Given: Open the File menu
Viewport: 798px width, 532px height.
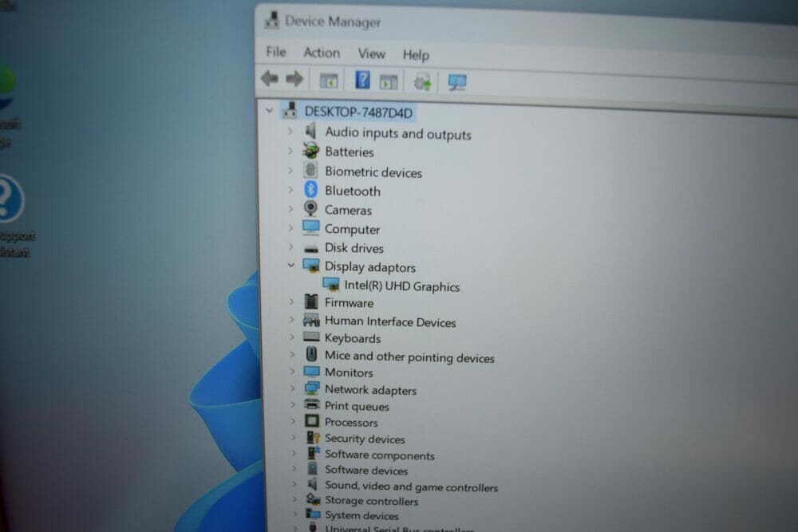Looking at the screenshot, I should 276,52.
